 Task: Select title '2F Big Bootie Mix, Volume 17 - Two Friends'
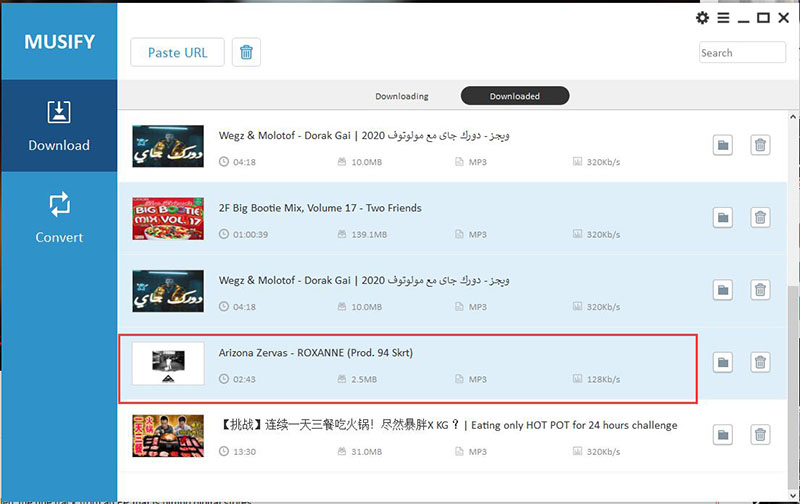pyautogui.click(x=320, y=208)
